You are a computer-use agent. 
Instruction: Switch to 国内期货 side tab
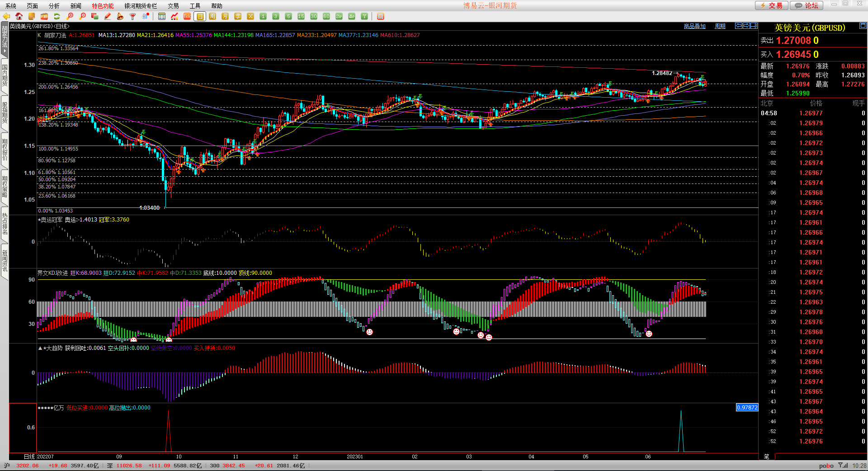click(5, 75)
